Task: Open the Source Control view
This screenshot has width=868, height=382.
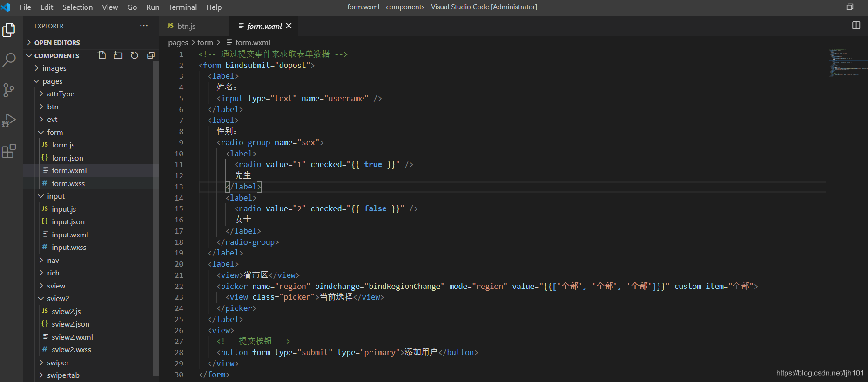Action: pos(9,90)
